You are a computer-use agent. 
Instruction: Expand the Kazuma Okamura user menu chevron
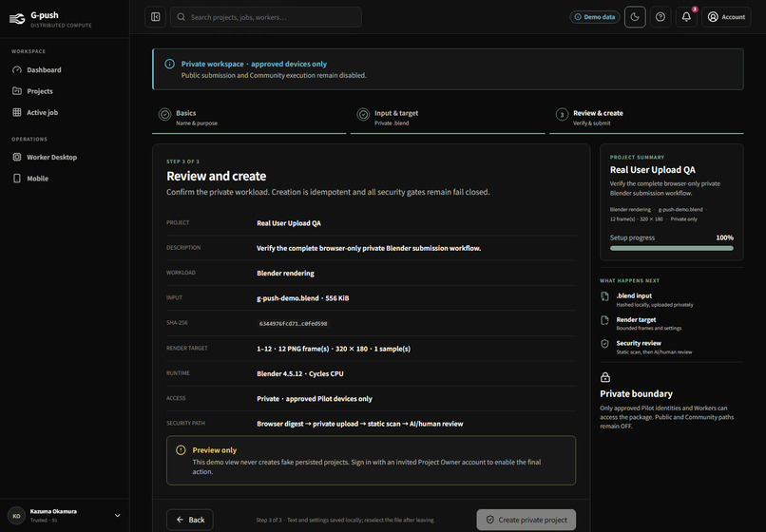click(117, 516)
